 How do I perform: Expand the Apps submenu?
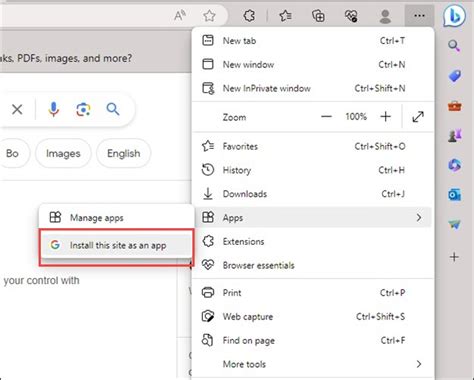tap(313, 218)
